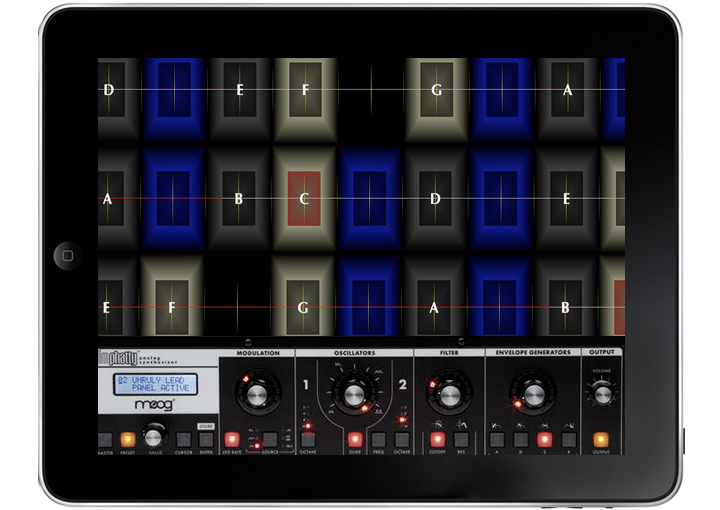Adjust the Value knob
The height and width of the screenshot is (510, 720).
154,437
